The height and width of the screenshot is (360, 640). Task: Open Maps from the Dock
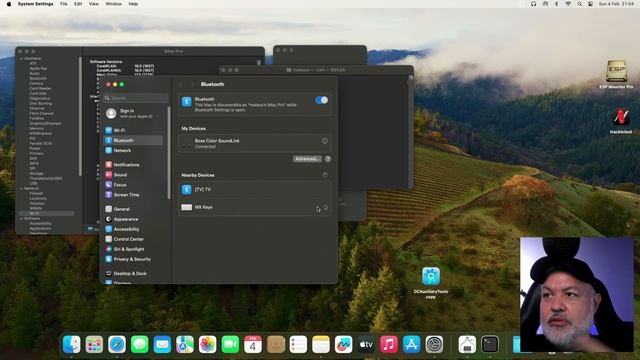coord(185,344)
